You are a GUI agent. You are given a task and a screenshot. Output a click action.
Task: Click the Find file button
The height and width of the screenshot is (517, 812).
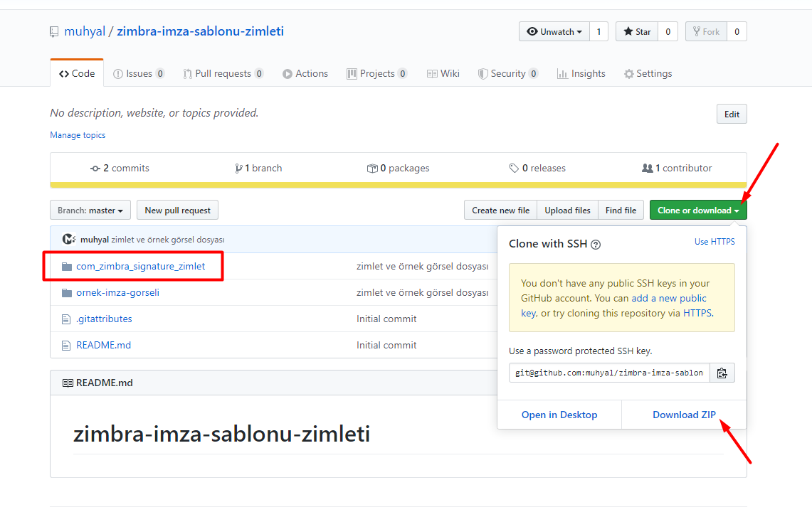click(x=621, y=210)
